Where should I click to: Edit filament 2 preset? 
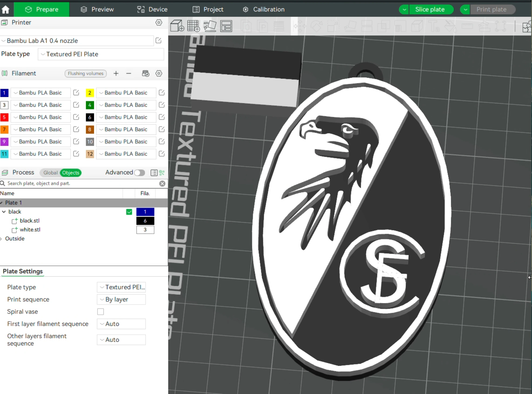[x=162, y=93]
